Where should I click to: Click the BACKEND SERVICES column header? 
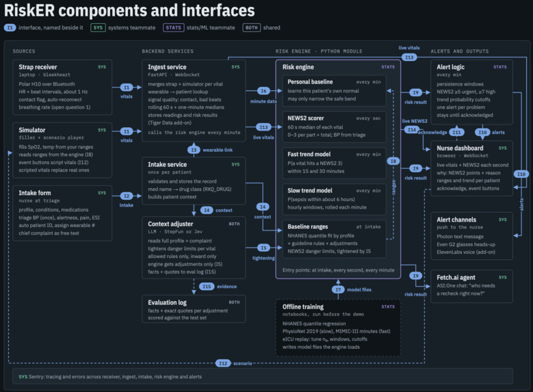(168, 51)
